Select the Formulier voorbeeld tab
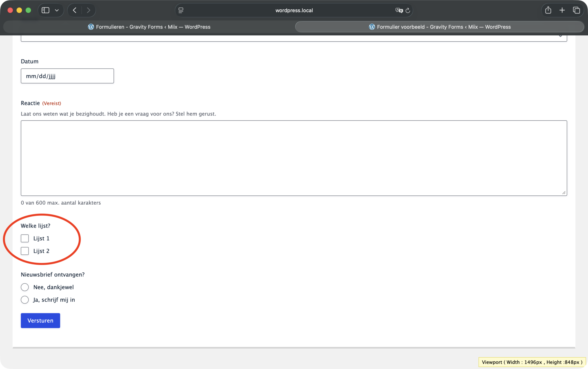 440,27
